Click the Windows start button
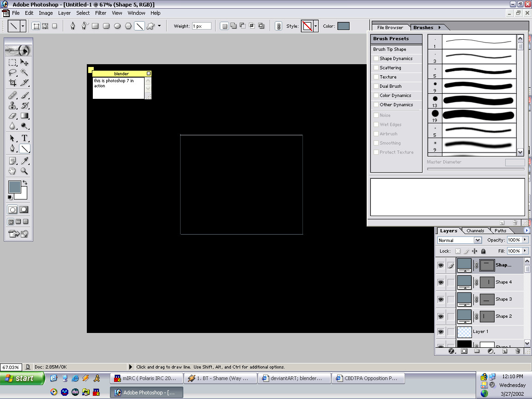 (x=22, y=378)
